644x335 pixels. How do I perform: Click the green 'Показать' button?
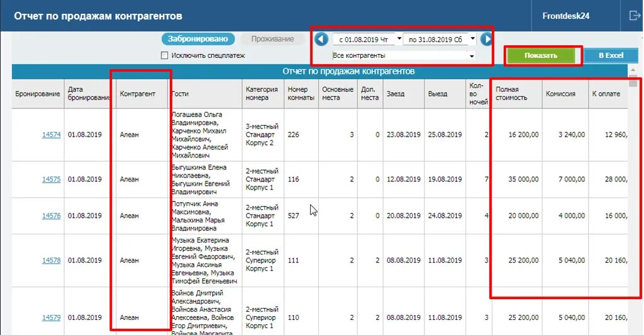click(x=541, y=55)
